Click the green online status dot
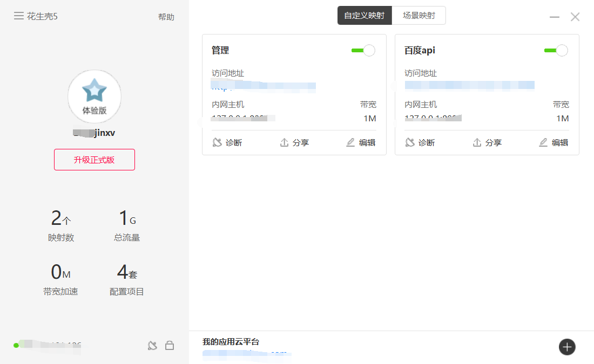 coord(16,345)
